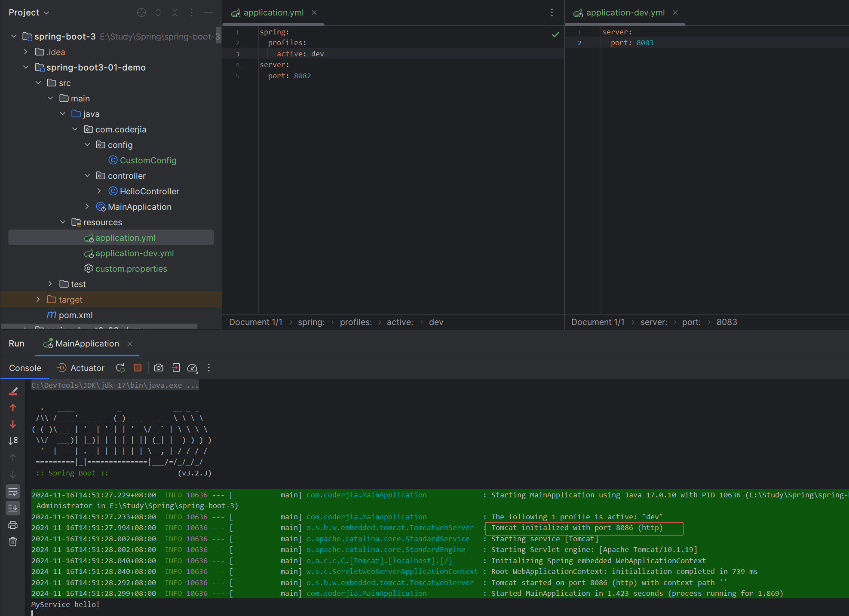Click grey up arrow in console gutter
This screenshot has height=616, width=849.
tap(13, 458)
